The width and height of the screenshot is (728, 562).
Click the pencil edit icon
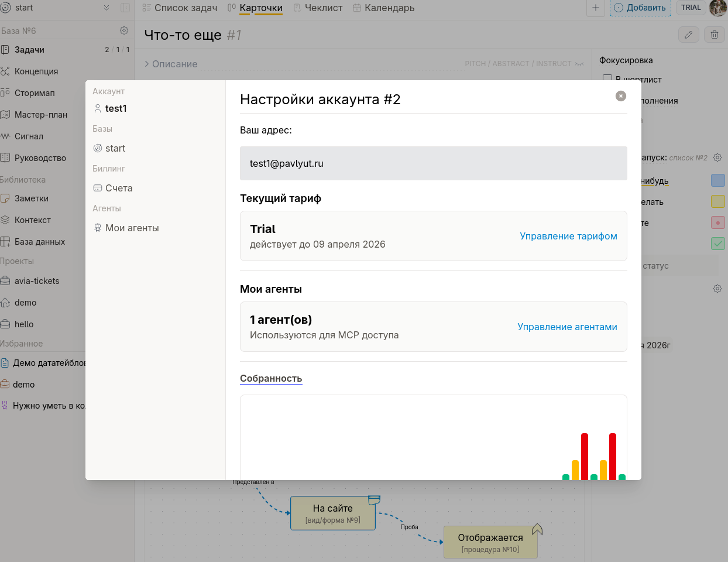(x=688, y=35)
